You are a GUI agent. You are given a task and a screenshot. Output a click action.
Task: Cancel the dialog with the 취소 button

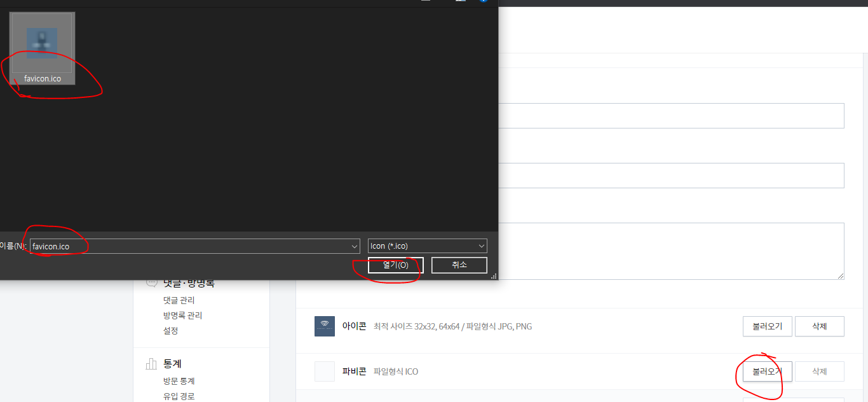tap(459, 265)
